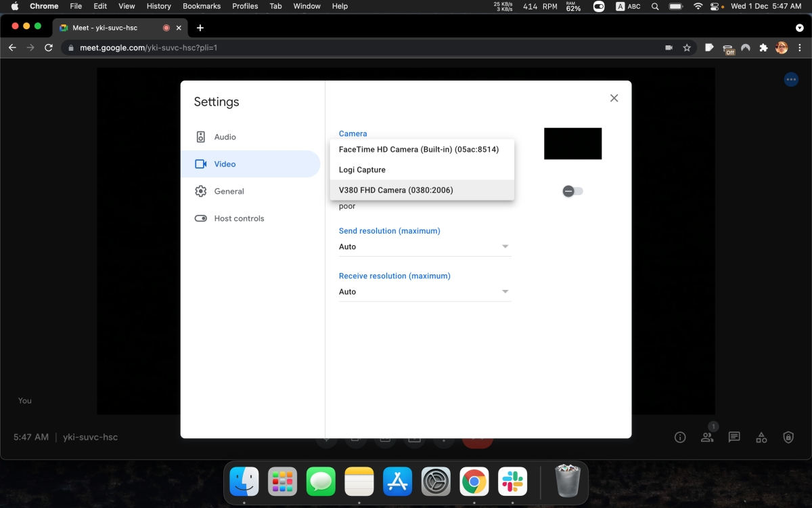Click the speaker icon next to Audio
Screen dimensions: 812x508
point(200,137)
